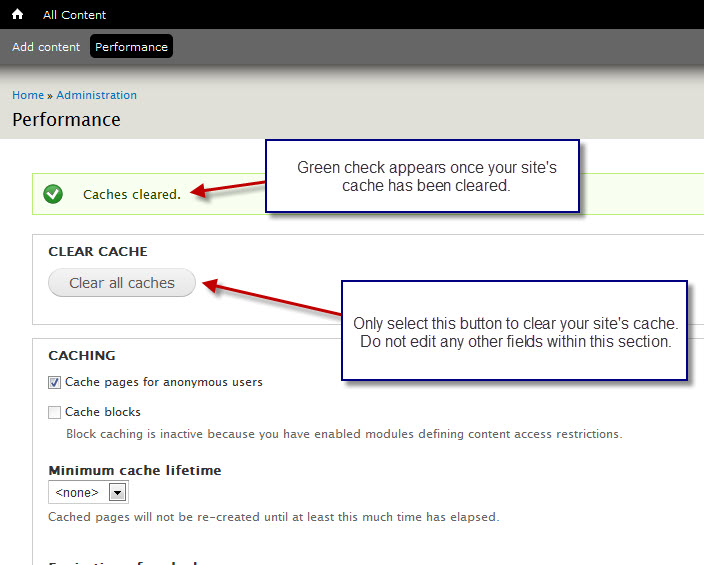This screenshot has height=565, width=704.
Task: Follow the Home breadcrumb link
Action: pyautogui.click(x=28, y=95)
